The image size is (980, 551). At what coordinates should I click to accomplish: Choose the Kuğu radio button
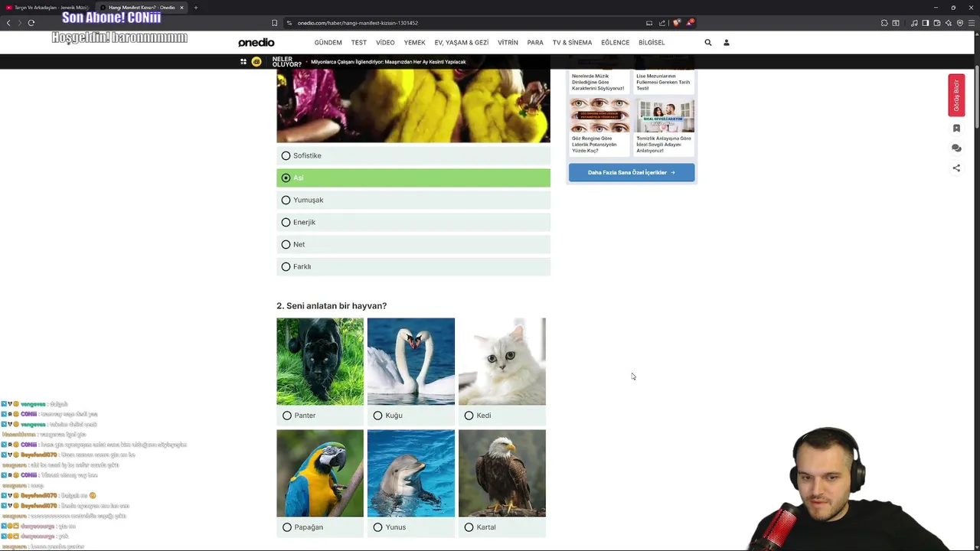click(378, 416)
